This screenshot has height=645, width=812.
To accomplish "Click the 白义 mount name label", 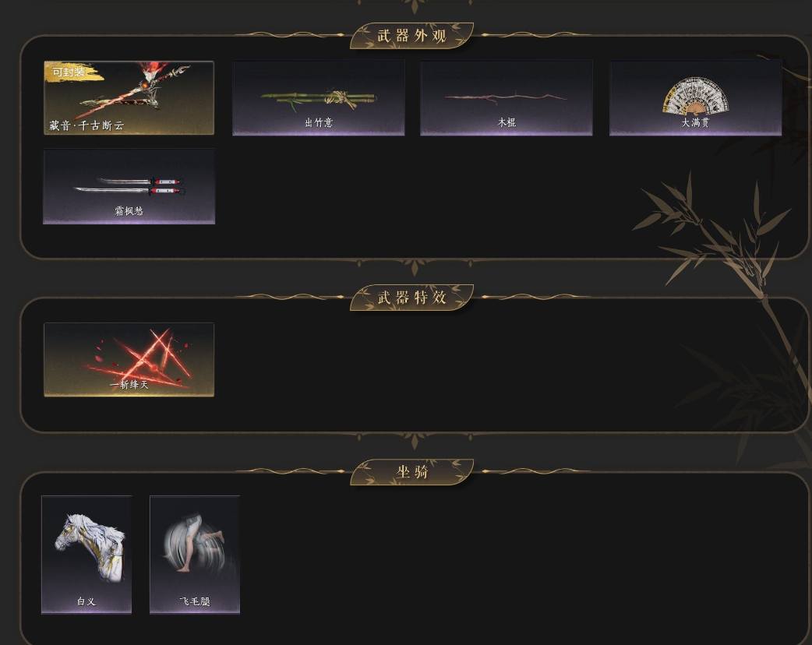I will tap(86, 601).
